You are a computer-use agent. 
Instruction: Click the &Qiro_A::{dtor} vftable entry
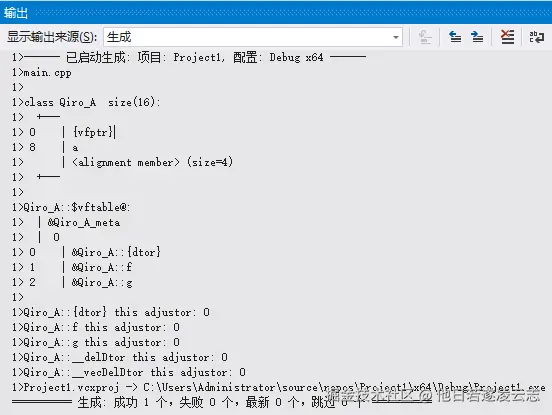pos(86,252)
